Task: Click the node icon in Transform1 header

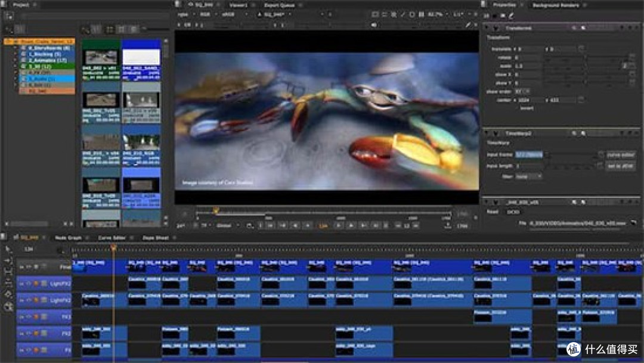Action: (496, 28)
